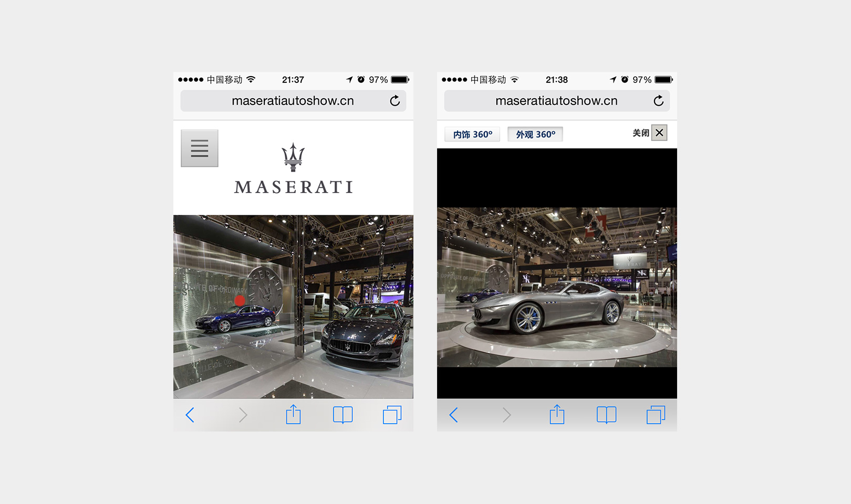Go forward in right phone Safari toolbar
851x504 pixels.
tap(506, 415)
